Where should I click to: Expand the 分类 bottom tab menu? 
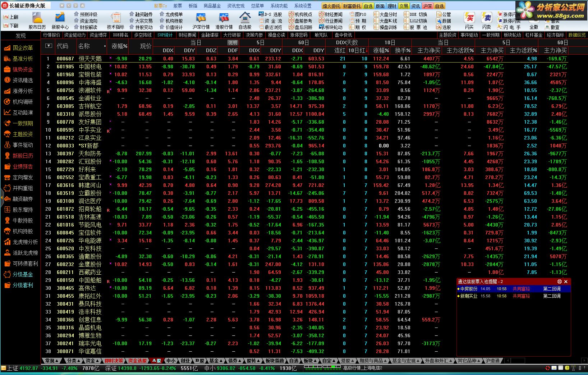point(74,361)
